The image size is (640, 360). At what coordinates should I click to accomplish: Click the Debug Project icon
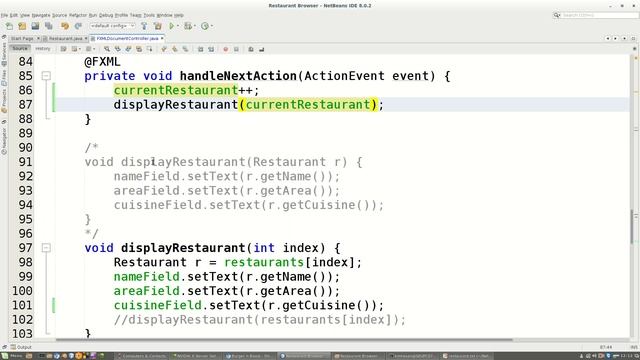click(x=187, y=26)
